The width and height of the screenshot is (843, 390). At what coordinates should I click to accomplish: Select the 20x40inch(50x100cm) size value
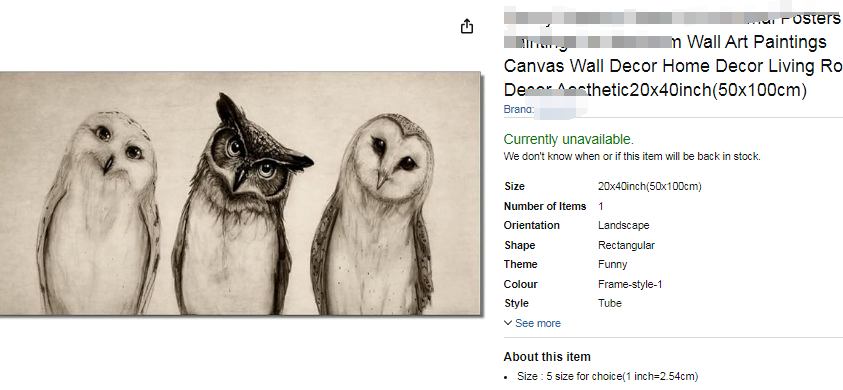coord(649,187)
